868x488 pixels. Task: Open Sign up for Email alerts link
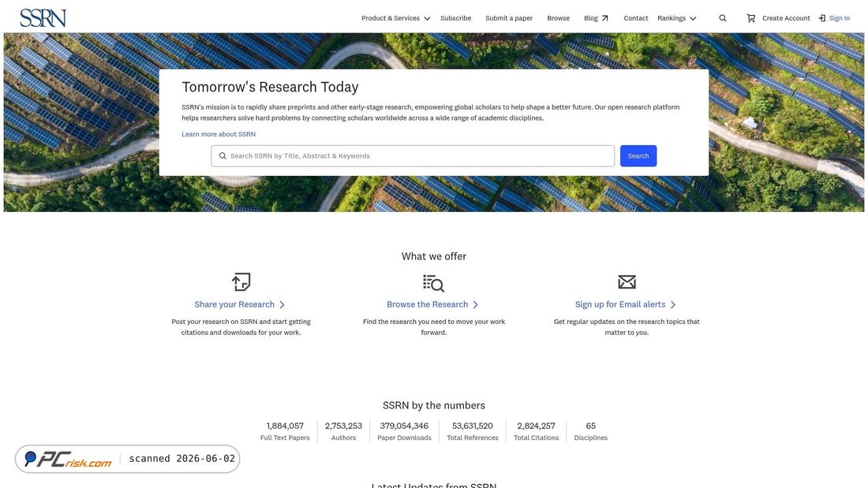pos(620,304)
